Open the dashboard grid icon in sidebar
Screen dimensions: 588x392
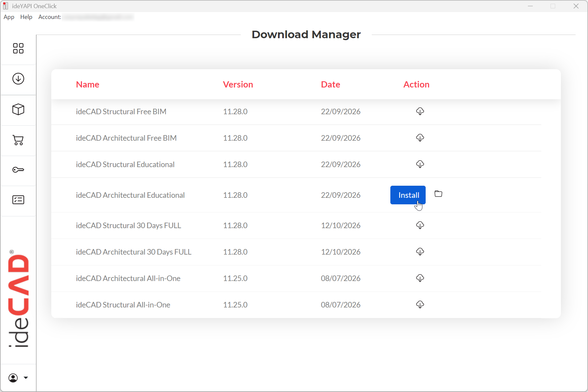click(x=18, y=48)
